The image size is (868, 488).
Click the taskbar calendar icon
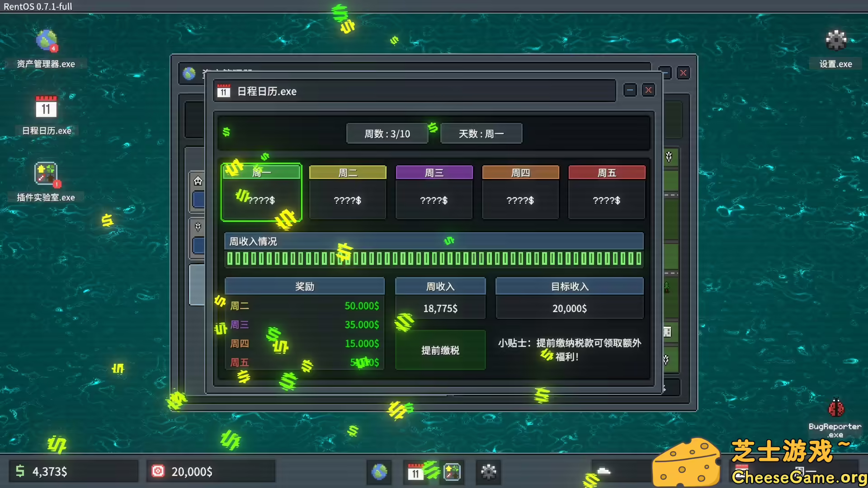pos(415,472)
